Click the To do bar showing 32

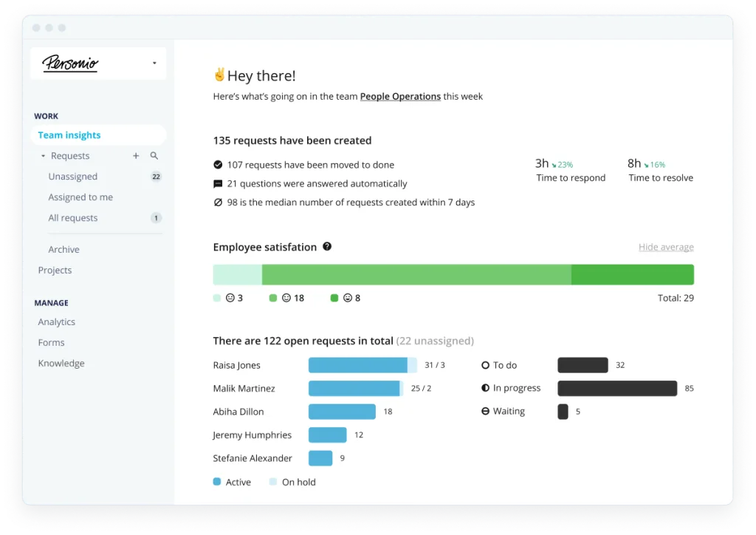tap(583, 365)
